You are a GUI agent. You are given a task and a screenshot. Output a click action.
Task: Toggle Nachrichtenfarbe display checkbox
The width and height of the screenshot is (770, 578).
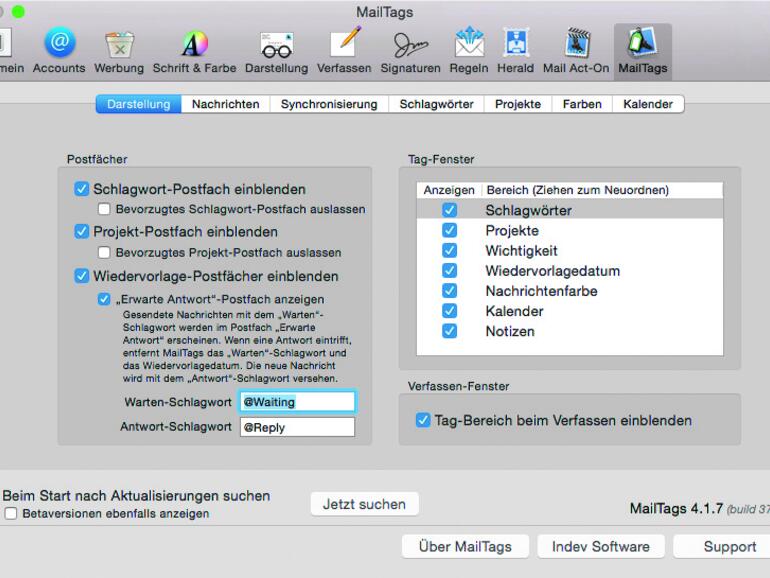point(449,291)
